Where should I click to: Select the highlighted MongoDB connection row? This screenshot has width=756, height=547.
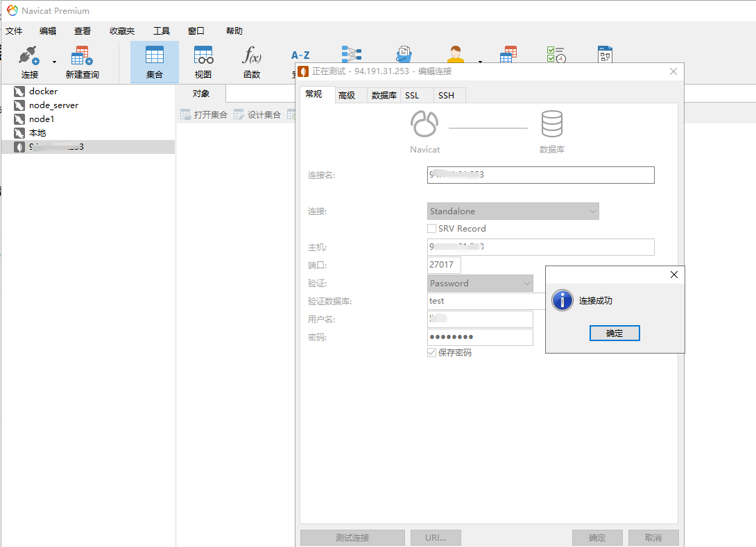88,147
